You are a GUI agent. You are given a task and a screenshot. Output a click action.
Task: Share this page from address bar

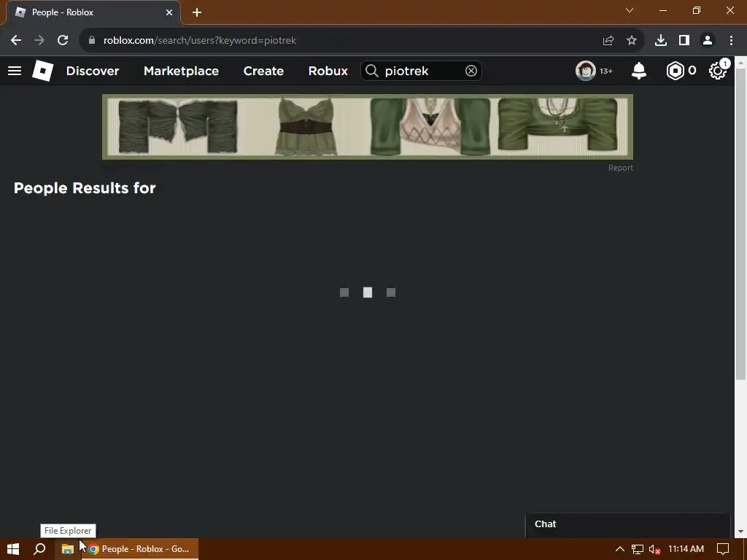point(608,41)
